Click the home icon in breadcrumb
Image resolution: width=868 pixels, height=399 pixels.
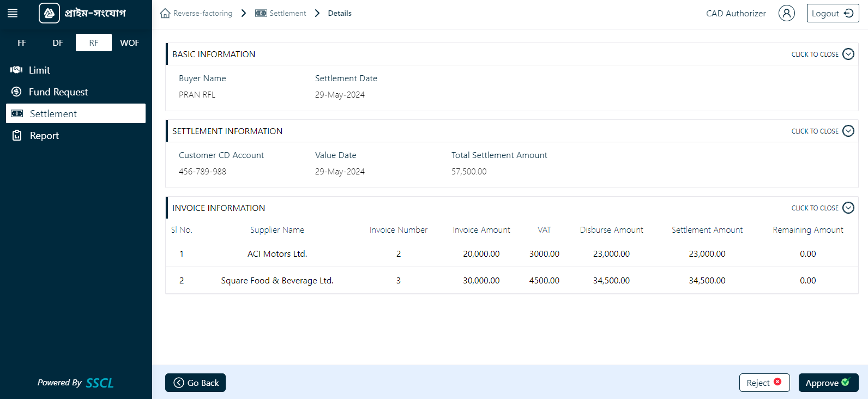[165, 13]
